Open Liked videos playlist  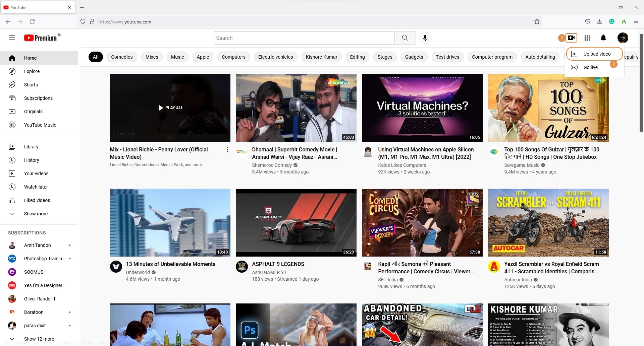pos(39,200)
